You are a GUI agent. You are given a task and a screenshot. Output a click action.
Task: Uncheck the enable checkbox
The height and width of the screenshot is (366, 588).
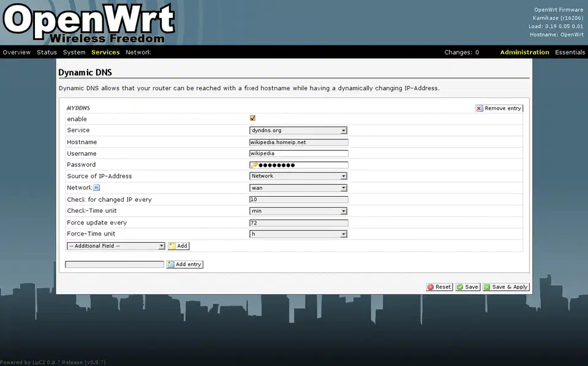252,118
